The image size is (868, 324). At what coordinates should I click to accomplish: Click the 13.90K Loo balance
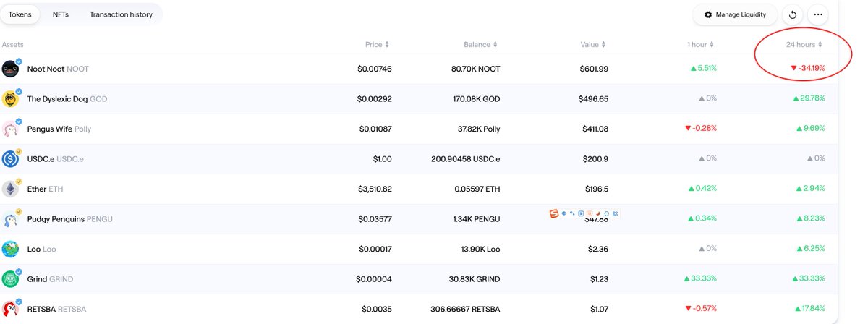point(480,250)
